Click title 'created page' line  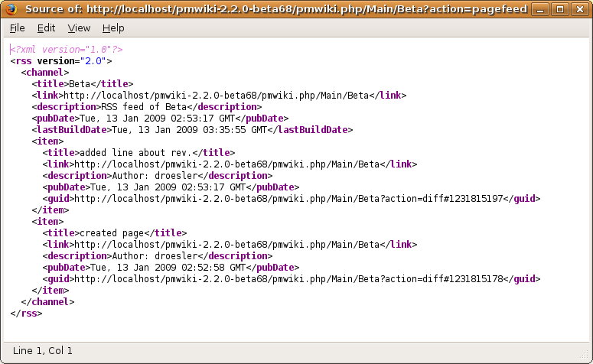pyautogui.click(x=115, y=232)
